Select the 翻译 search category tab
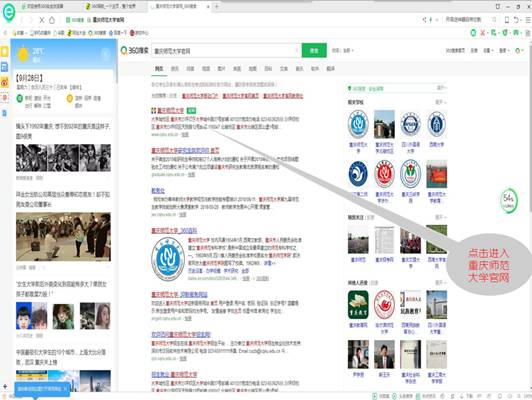This screenshot has width=532, height=400. coord(330,69)
